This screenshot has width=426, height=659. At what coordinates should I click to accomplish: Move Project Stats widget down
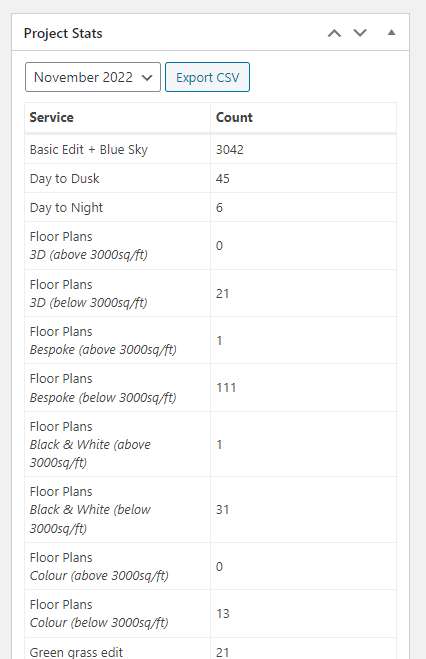pos(360,33)
